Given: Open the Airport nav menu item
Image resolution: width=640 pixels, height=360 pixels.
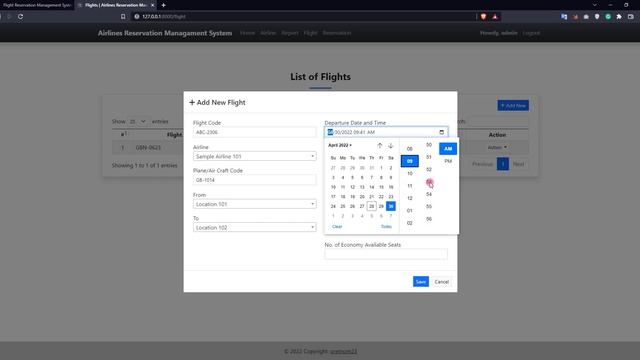Looking at the screenshot, I should [x=290, y=33].
